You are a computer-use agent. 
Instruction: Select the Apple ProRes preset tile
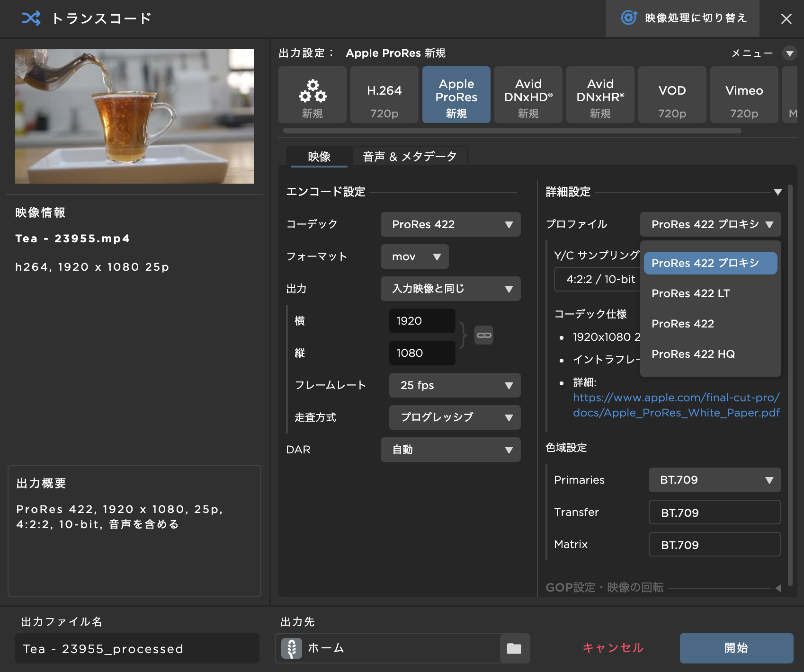456,95
